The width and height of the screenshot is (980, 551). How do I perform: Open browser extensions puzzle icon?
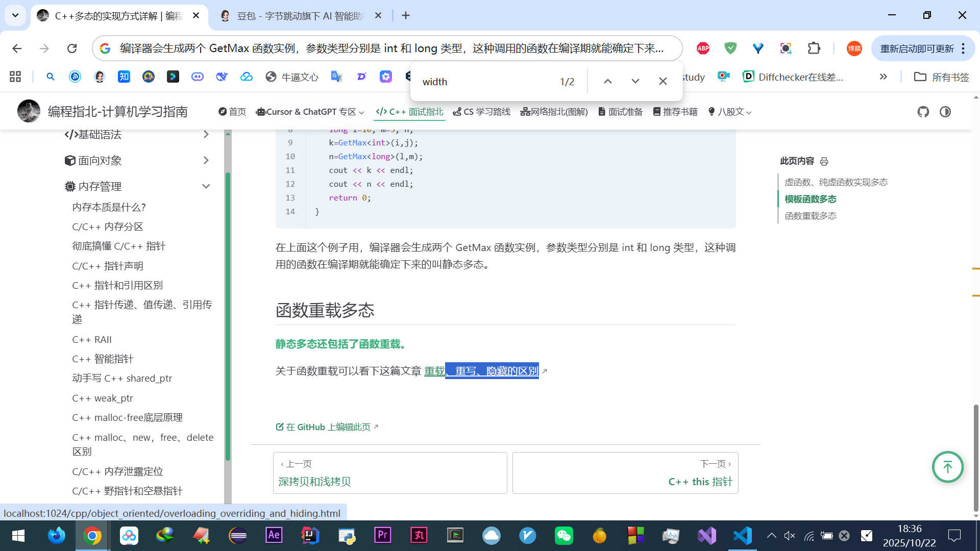pos(814,48)
